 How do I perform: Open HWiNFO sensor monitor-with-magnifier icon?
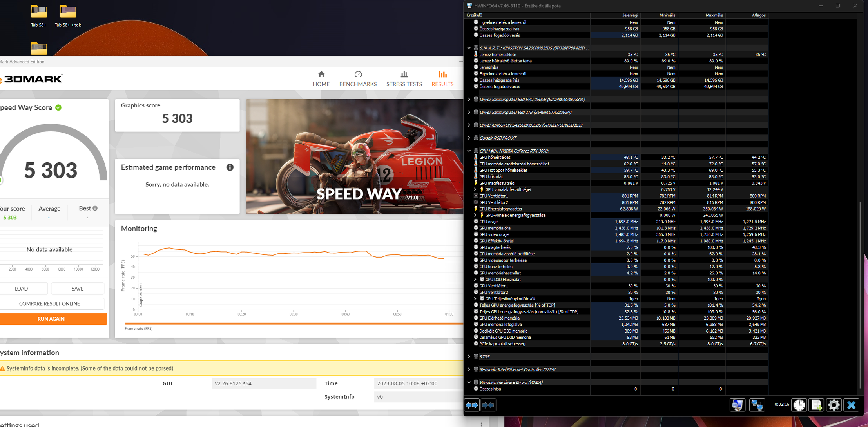(x=737, y=405)
